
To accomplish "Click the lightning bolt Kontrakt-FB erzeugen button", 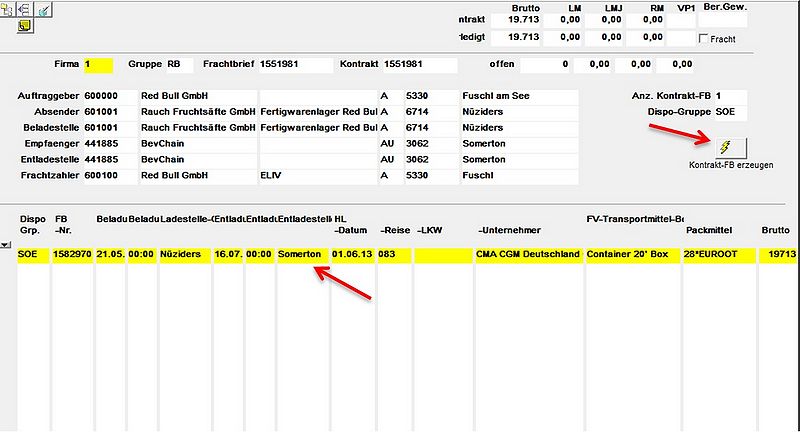I will click(x=731, y=148).
